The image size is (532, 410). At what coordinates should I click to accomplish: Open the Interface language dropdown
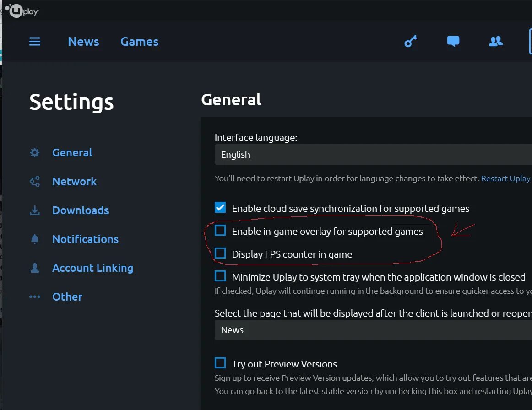click(373, 154)
